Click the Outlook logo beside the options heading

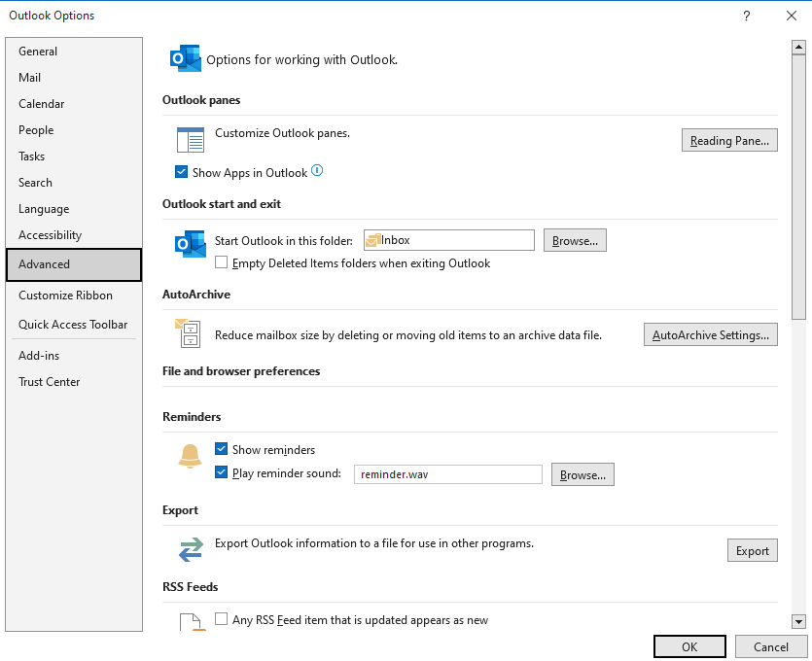click(186, 58)
